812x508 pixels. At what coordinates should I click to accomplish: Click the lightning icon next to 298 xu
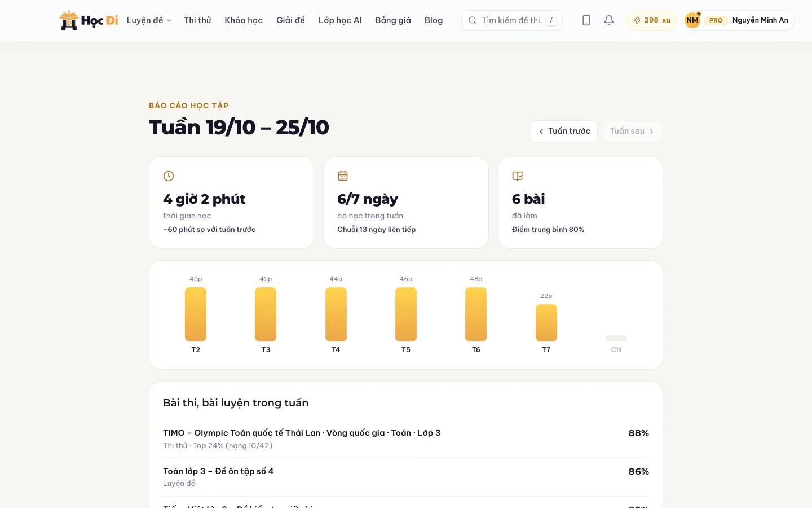pos(637,20)
